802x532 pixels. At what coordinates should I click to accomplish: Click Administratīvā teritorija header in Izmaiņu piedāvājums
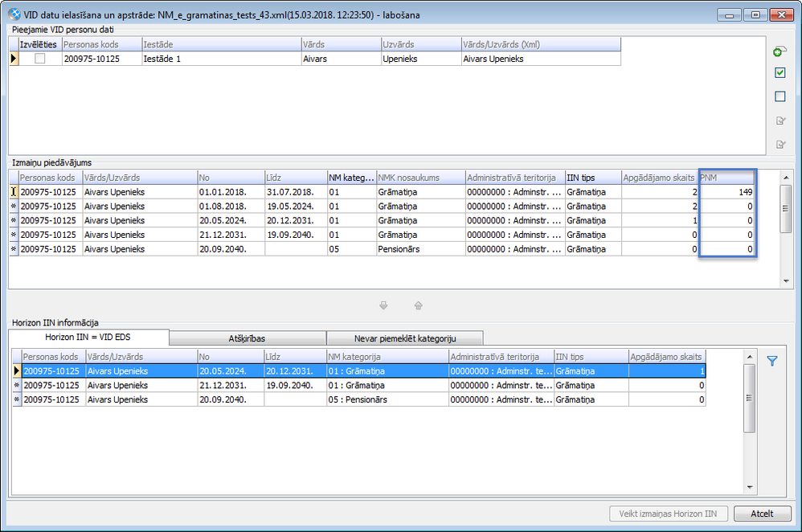[x=515, y=178]
